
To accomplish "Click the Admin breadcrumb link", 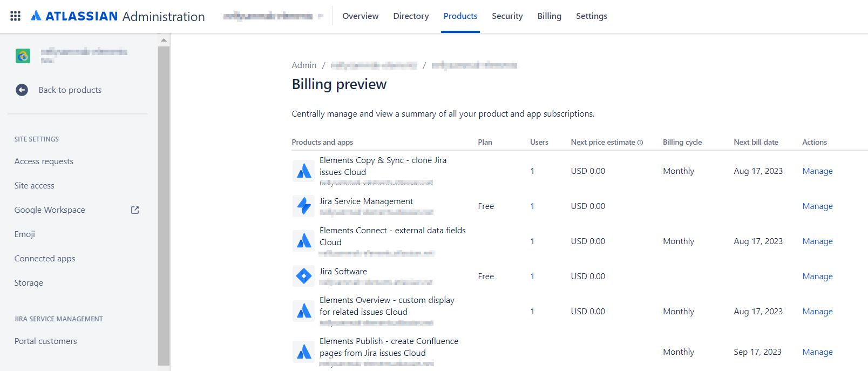I will (x=304, y=65).
